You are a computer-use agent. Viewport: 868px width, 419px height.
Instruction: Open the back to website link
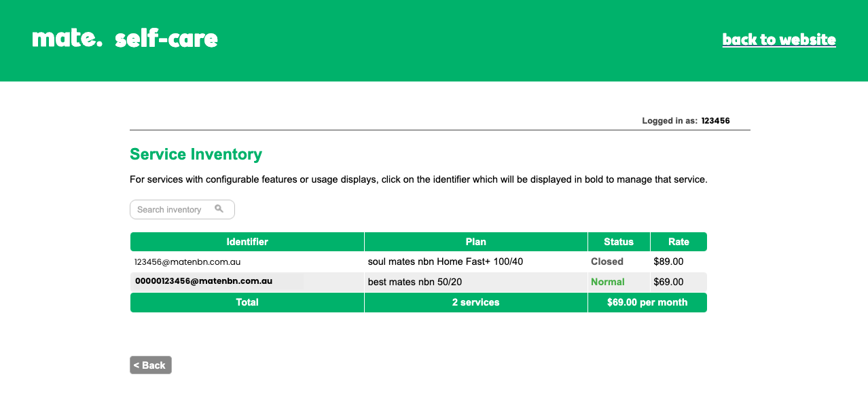tap(778, 39)
